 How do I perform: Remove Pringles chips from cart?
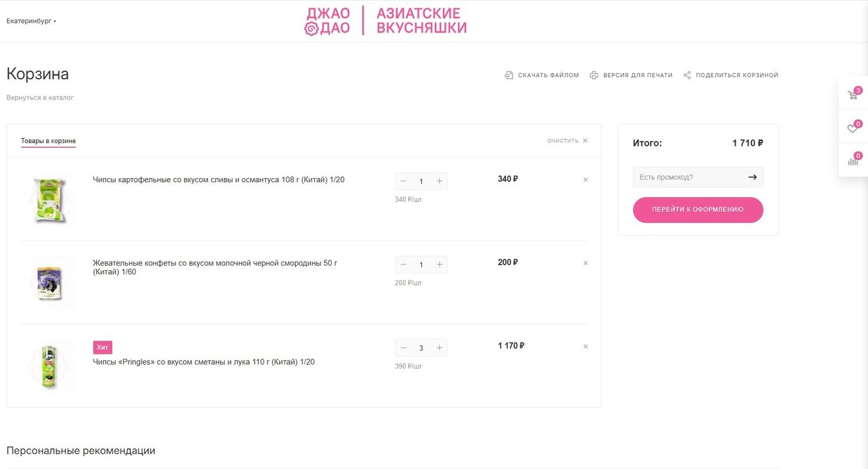(x=586, y=347)
